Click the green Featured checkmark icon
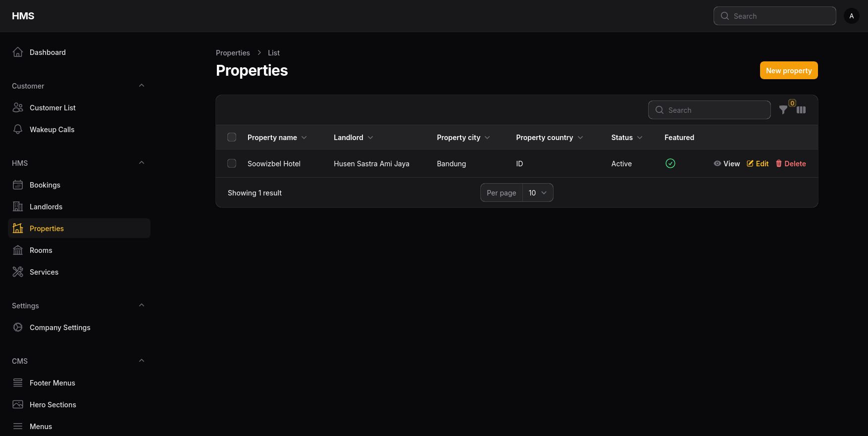The image size is (868, 436). (x=670, y=163)
